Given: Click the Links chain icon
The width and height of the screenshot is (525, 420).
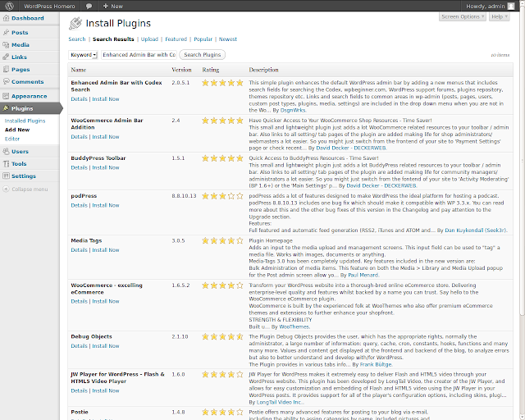Looking at the screenshot, I should [x=6, y=57].
